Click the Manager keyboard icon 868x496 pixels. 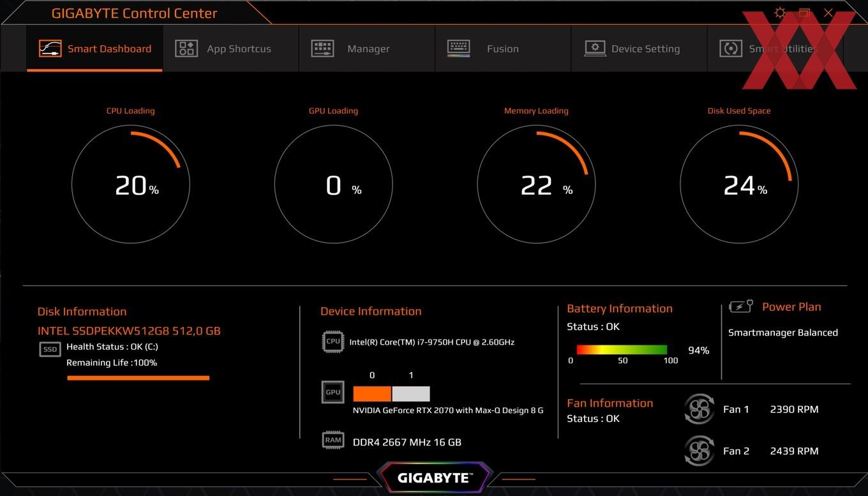click(x=322, y=49)
